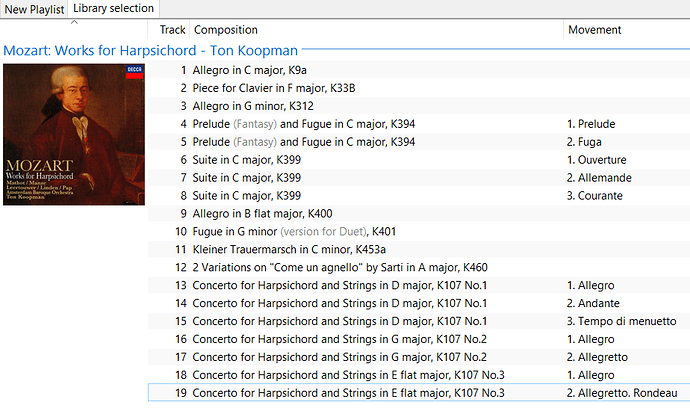This screenshot has width=690, height=410.
Task: Click the movement 3. Tempo di menuetto
Action: click(x=621, y=321)
